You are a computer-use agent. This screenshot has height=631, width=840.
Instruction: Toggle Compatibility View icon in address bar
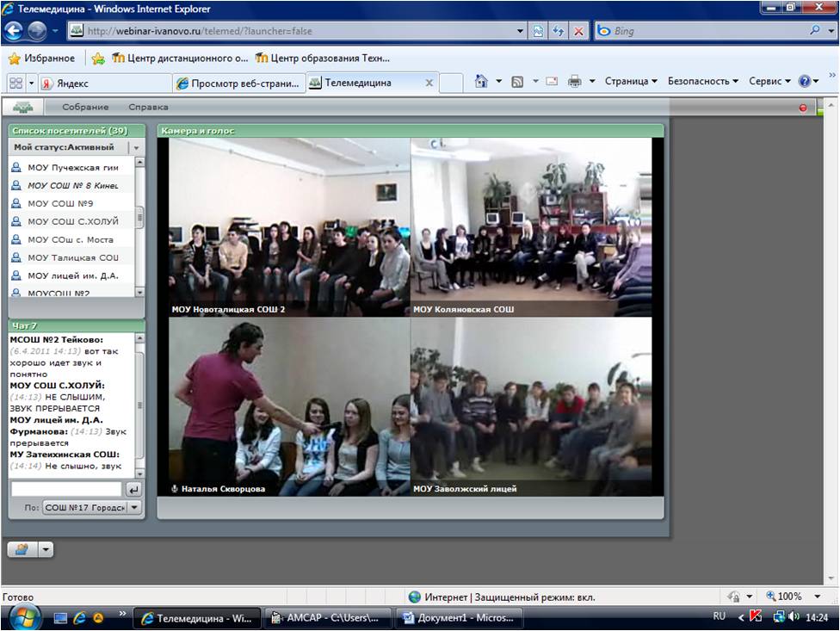538,31
